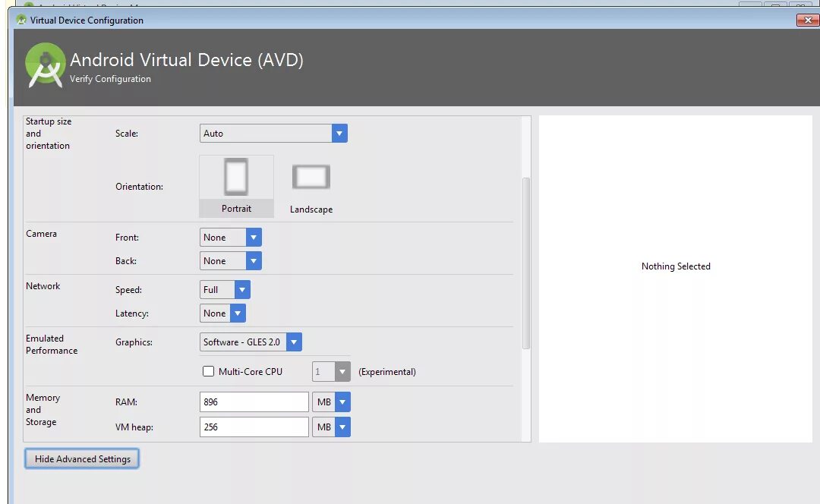Open the Front camera dropdown

(x=231, y=238)
